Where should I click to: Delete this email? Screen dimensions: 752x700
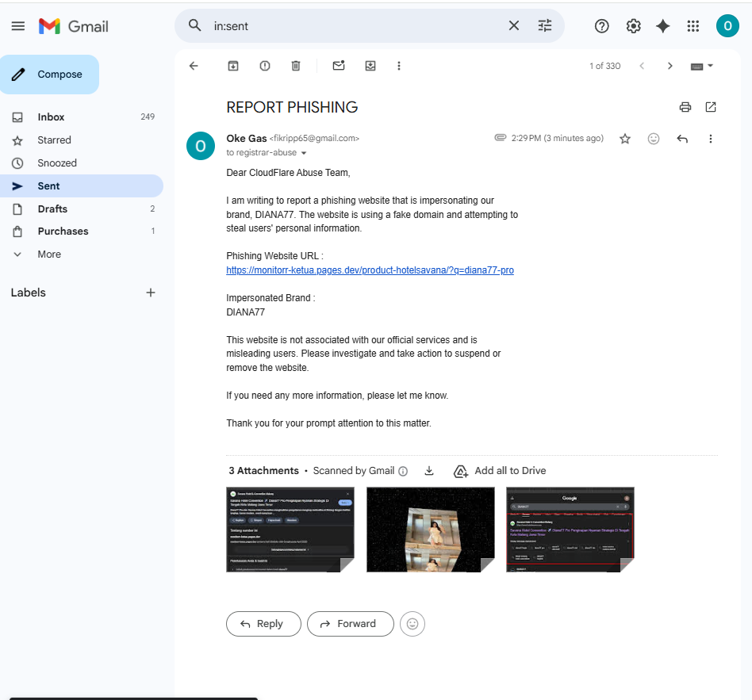click(296, 66)
